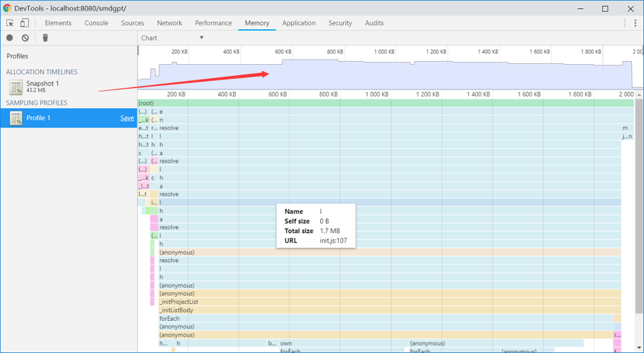Click the init.js:107 URL in tooltip
644x353 pixels.
pos(333,241)
